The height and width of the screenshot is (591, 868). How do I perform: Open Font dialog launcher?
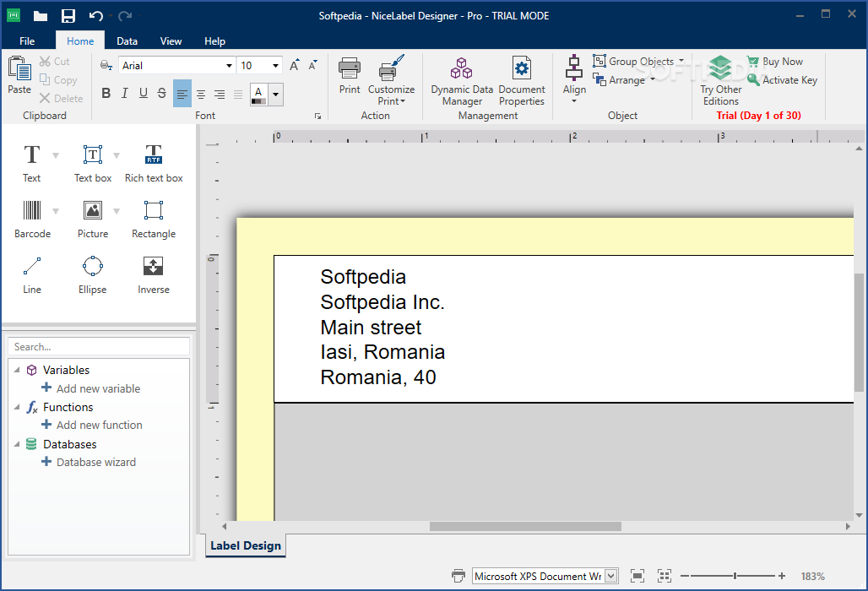point(317,116)
